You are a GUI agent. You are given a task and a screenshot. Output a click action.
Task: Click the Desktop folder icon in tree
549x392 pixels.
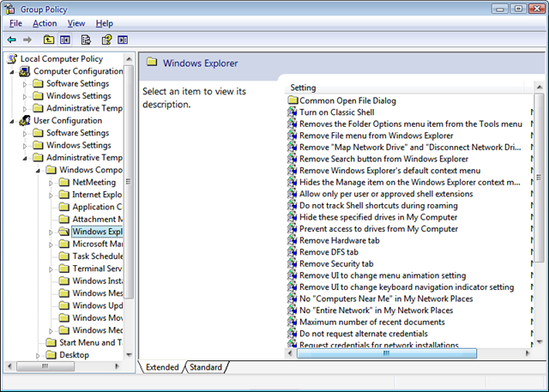click(51, 355)
